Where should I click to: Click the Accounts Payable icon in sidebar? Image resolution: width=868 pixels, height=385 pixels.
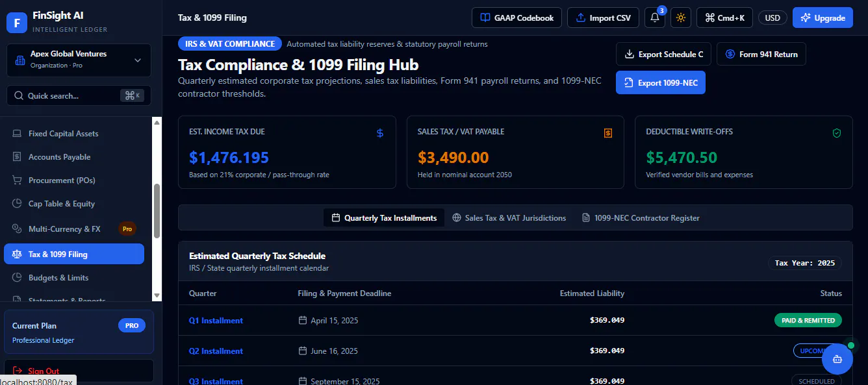click(17, 157)
